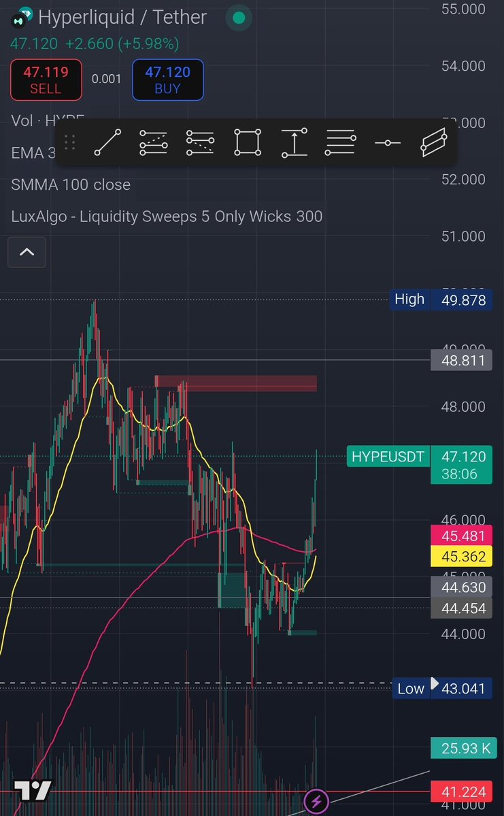Select the EMA indicator label
504x816 pixels.
(x=33, y=153)
